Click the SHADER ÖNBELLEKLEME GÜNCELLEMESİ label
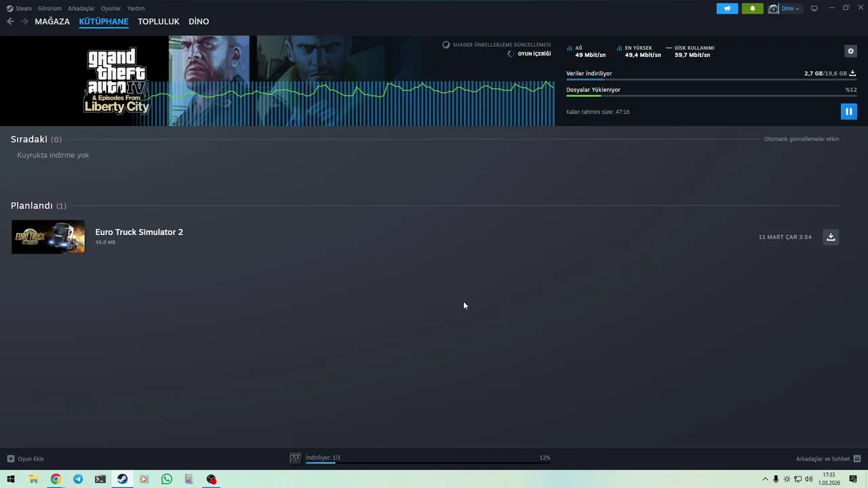 (502, 45)
